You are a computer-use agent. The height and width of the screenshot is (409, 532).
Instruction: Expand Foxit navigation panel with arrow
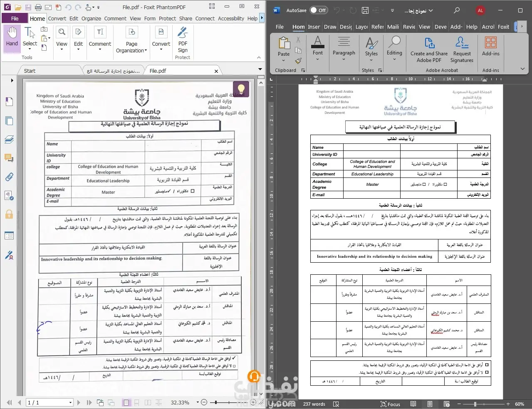point(12,80)
